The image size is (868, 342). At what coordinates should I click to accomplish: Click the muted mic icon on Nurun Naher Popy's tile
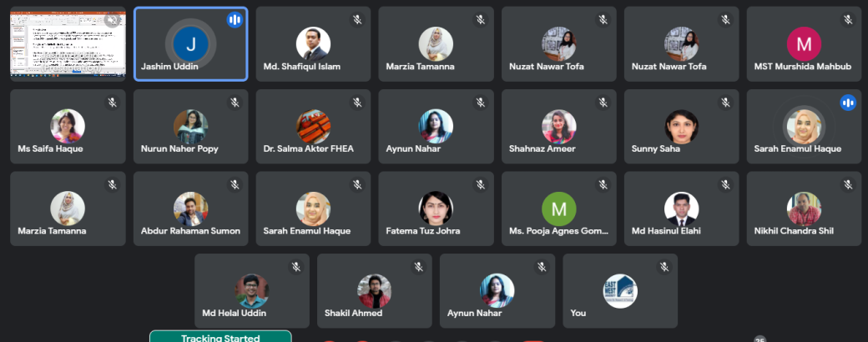(235, 103)
